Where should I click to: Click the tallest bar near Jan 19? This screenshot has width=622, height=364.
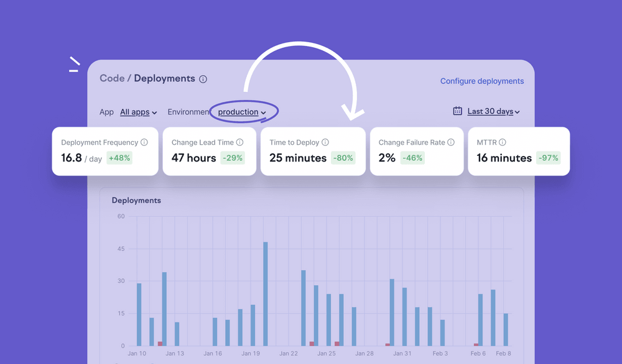point(266,293)
